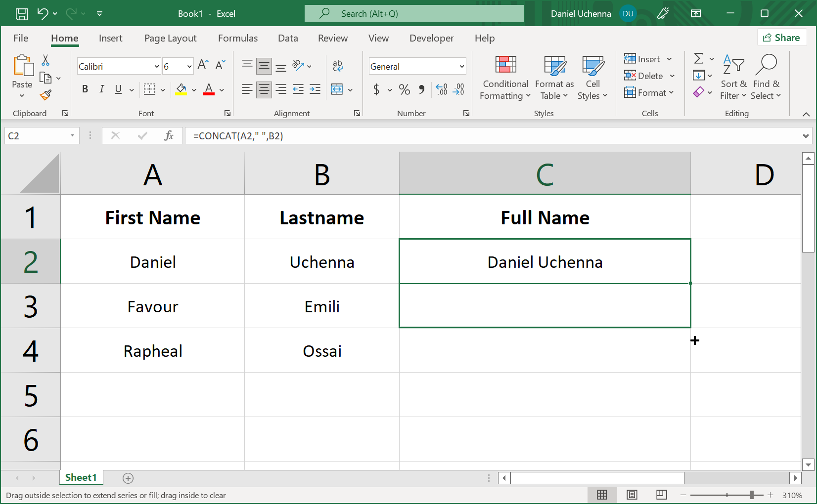Screen dimensions: 817x504
Task: Click the Merge and Center icon
Action: click(x=337, y=89)
